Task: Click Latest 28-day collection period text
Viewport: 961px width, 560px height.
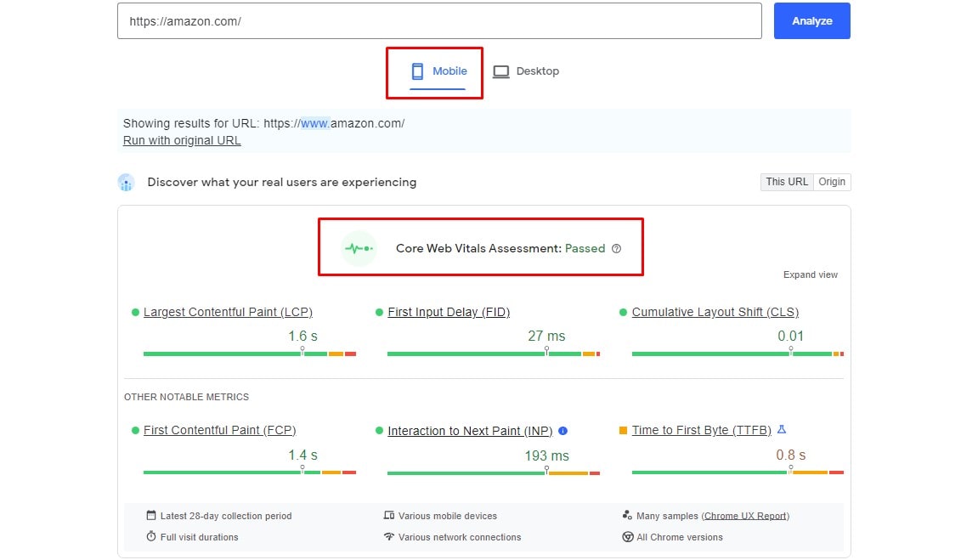Action: 226,516
